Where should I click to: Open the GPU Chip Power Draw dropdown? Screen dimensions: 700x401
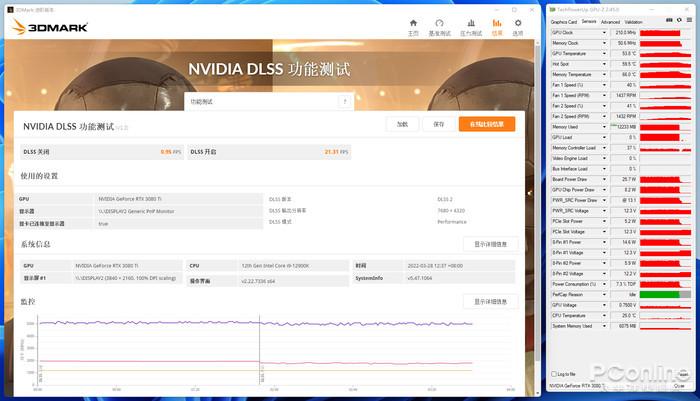point(604,190)
